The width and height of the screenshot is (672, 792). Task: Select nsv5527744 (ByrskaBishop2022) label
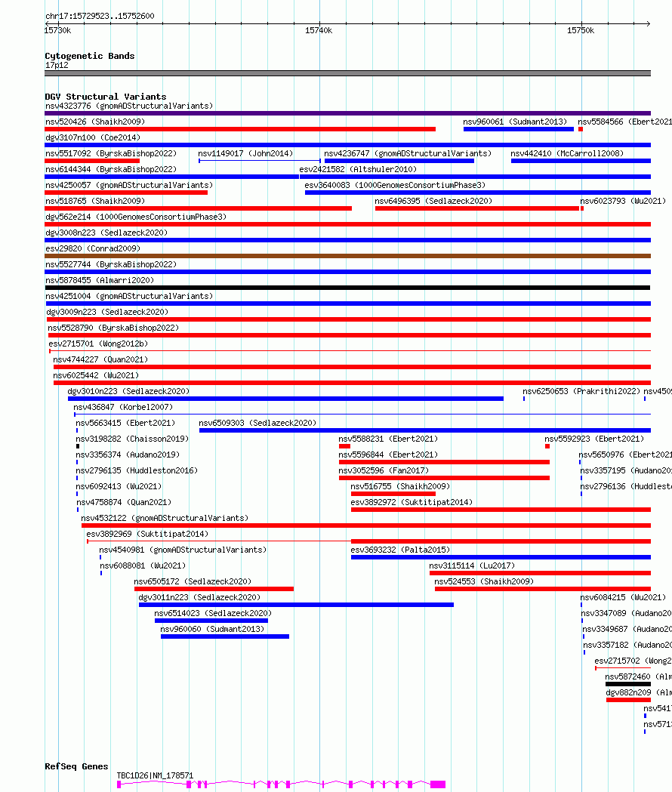[x=111, y=265]
